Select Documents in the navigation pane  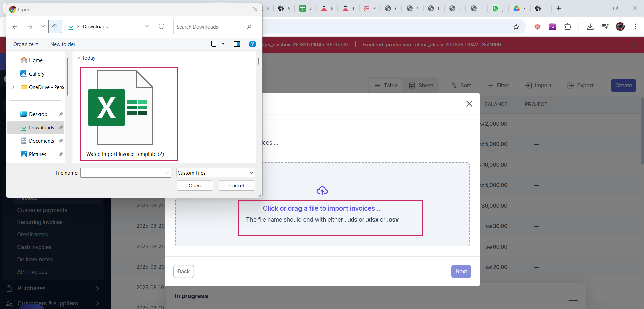(x=41, y=141)
